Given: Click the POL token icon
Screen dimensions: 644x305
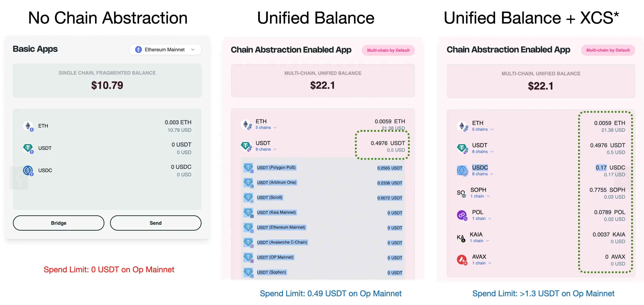Looking at the screenshot, I should 462,215.
